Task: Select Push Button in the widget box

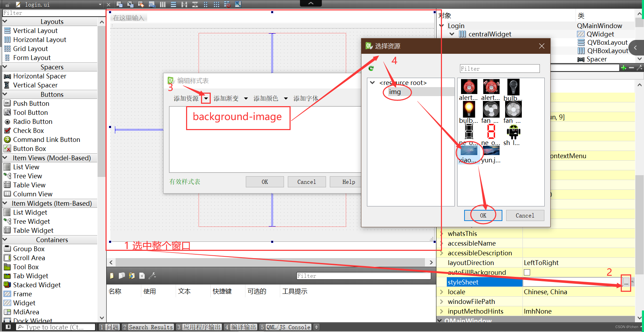Action: tap(31, 103)
